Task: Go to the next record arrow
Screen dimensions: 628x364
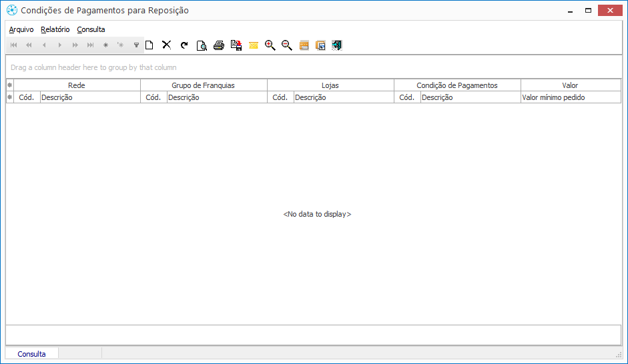Action: (x=59, y=45)
